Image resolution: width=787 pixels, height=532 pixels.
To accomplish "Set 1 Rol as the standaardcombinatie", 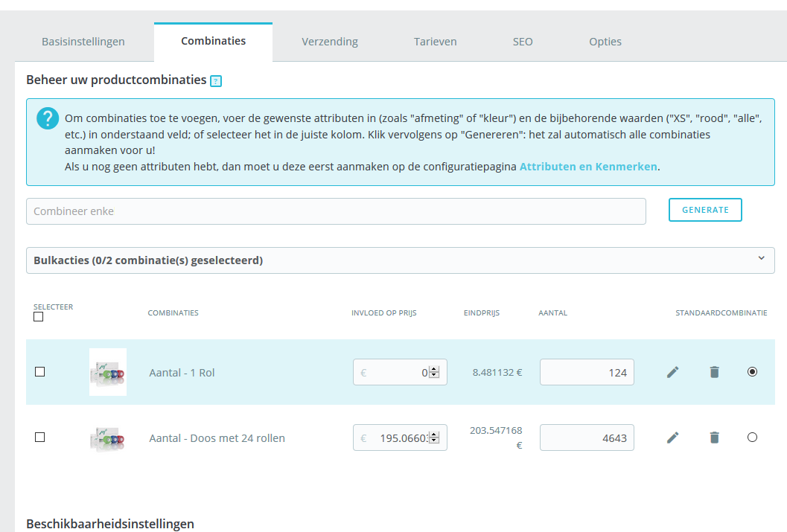I will pyautogui.click(x=752, y=371).
